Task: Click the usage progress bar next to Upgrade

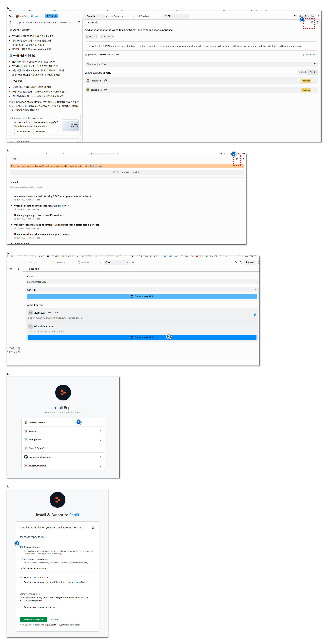Action: [x=39, y=16]
